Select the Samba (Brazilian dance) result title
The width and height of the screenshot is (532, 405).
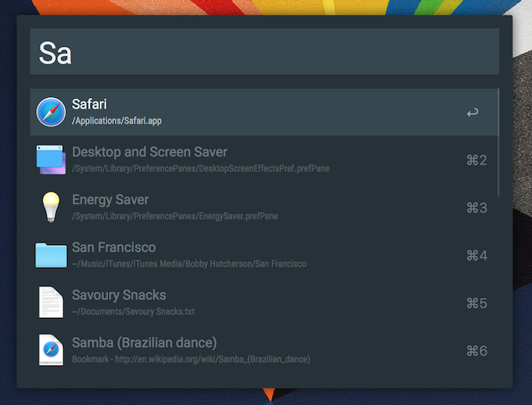(144, 343)
